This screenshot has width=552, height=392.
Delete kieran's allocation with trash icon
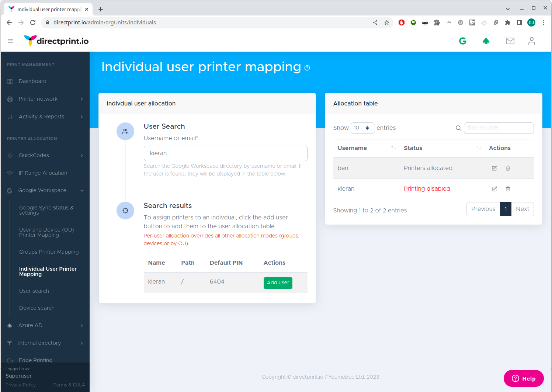(x=507, y=189)
